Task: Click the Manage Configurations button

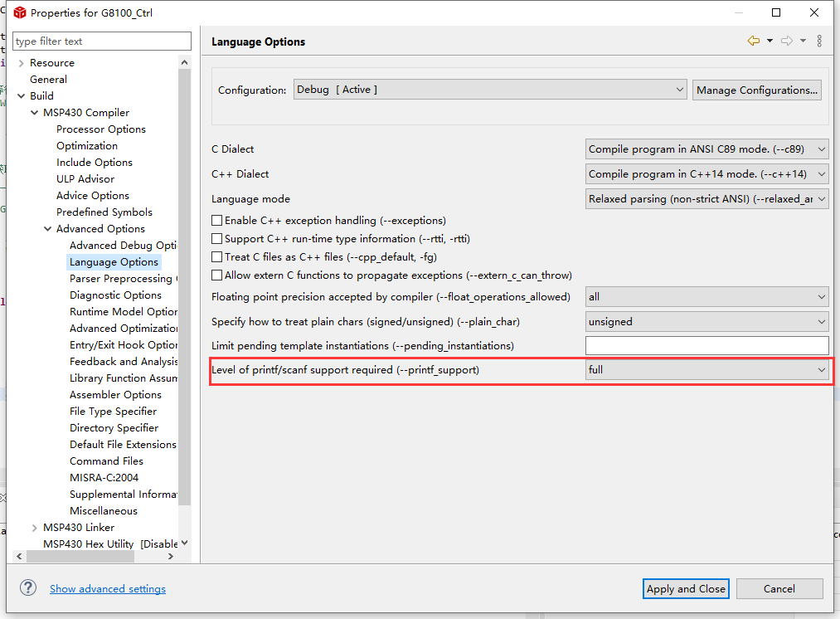Action: [x=757, y=90]
